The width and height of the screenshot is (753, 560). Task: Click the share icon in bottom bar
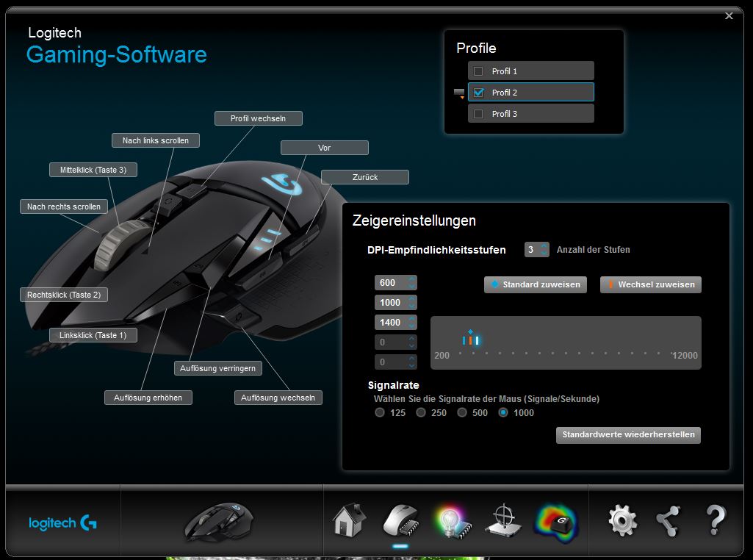[668, 520]
